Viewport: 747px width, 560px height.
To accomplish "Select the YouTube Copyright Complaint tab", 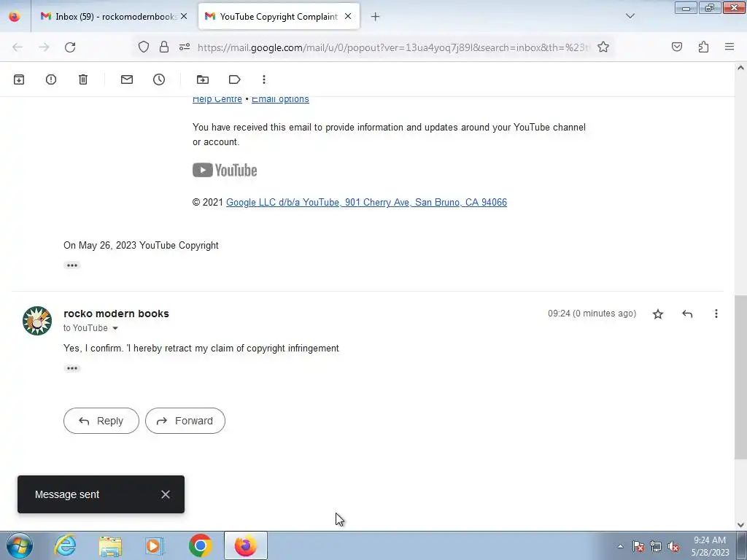I will (279, 17).
